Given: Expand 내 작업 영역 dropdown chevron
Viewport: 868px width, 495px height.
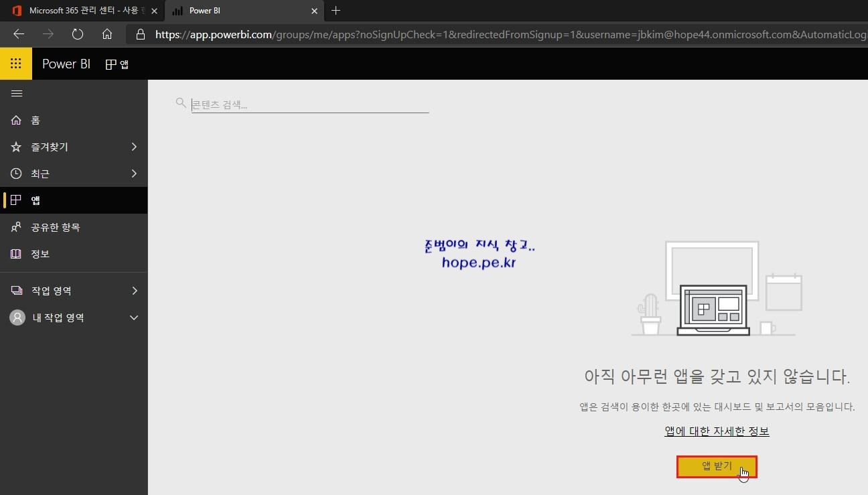Looking at the screenshot, I should pyautogui.click(x=134, y=317).
